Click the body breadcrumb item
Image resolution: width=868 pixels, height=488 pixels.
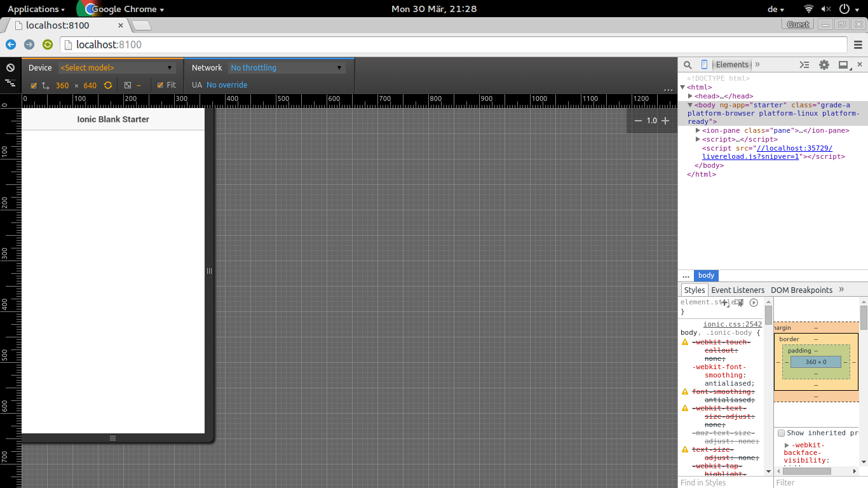tap(706, 276)
